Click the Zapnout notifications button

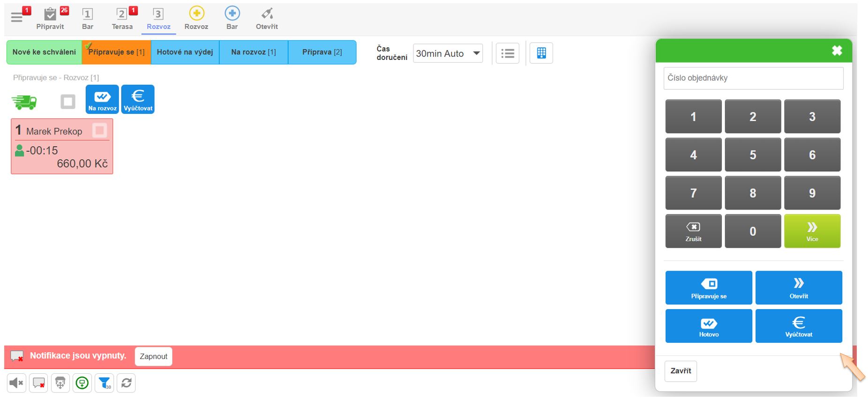tap(153, 356)
